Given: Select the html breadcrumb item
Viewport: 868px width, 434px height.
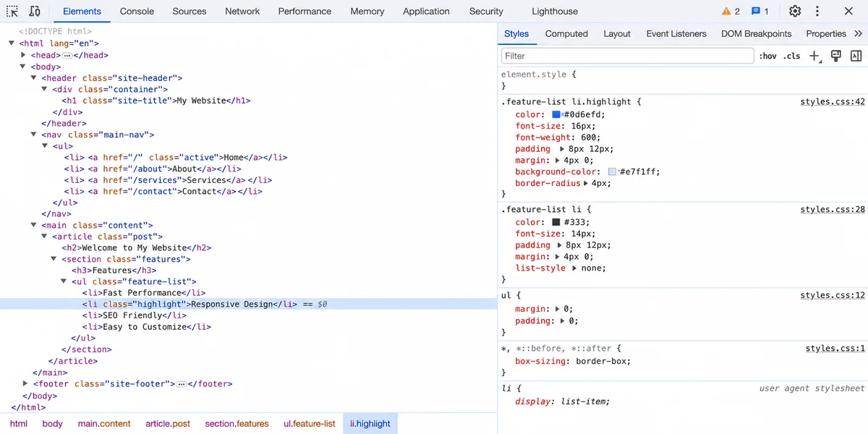Looking at the screenshot, I should point(19,424).
